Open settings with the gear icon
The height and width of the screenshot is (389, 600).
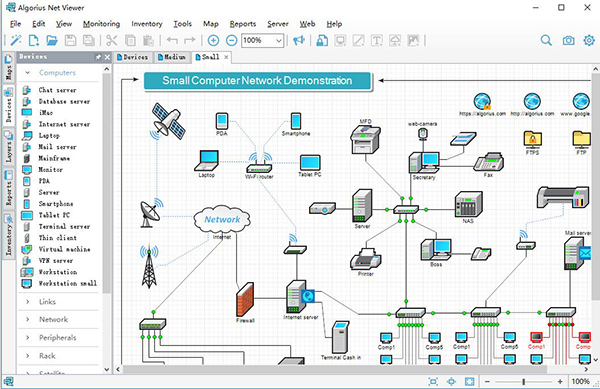(x=589, y=40)
